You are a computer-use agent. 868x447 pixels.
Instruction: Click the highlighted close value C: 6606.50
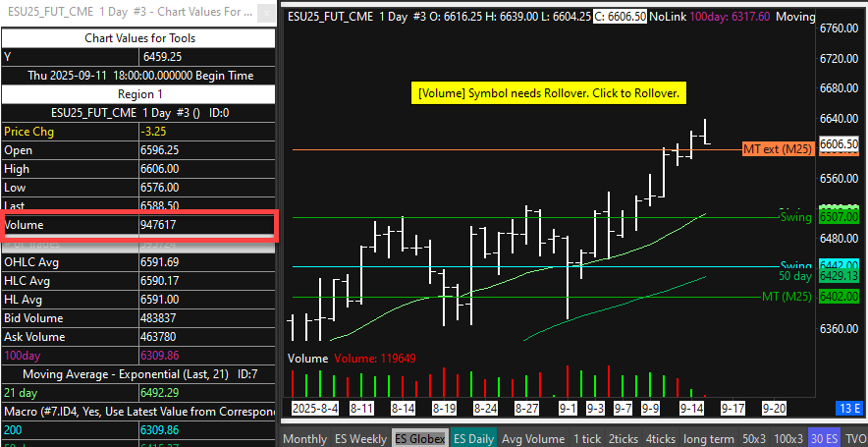pyautogui.click(x=621, y=17)
